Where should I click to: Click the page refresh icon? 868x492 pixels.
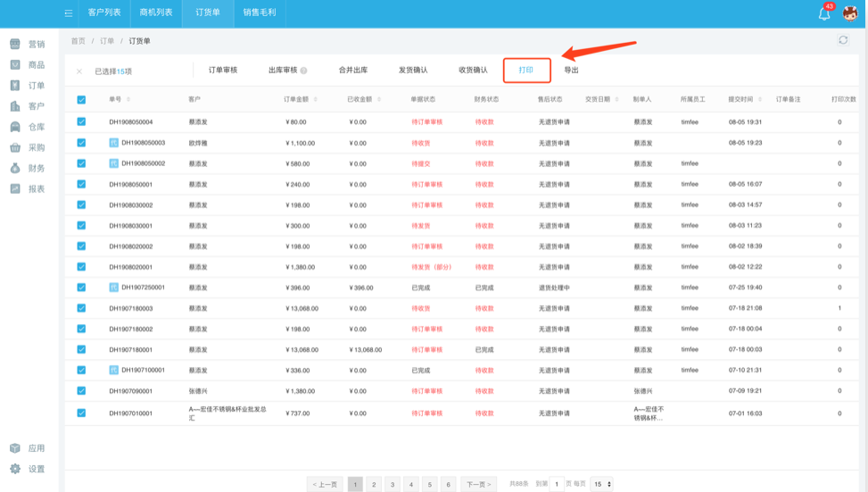tap(843, 40)
